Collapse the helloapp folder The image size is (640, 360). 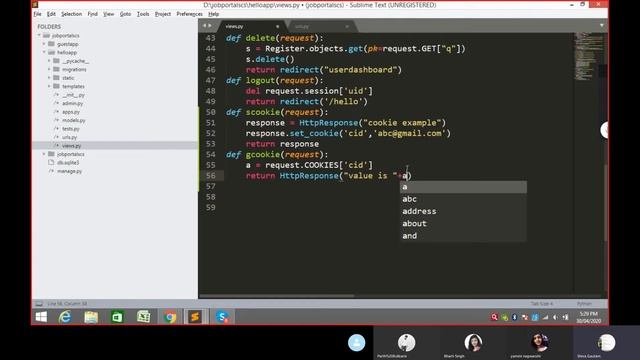pos(44,52)
